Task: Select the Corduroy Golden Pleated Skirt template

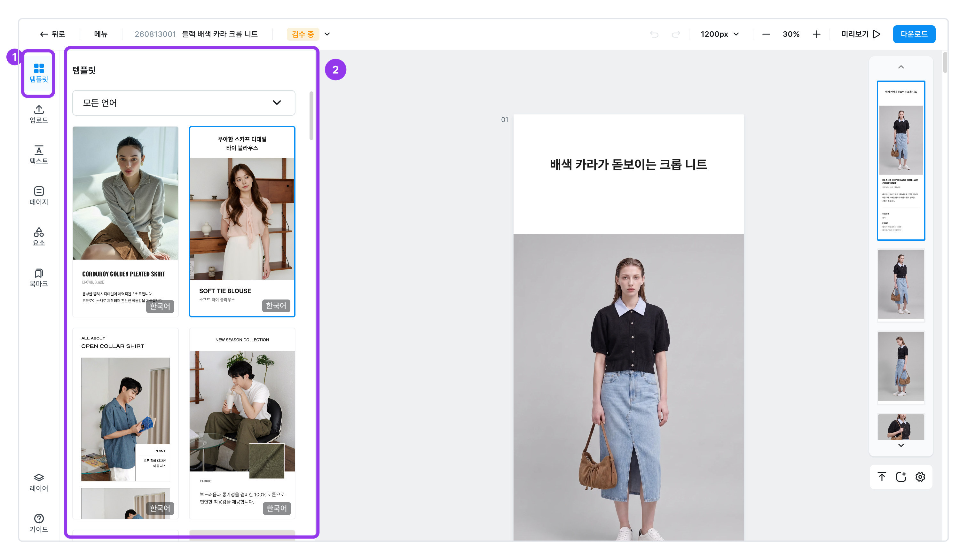Action: pyautogui.click(x=125, y=222)
